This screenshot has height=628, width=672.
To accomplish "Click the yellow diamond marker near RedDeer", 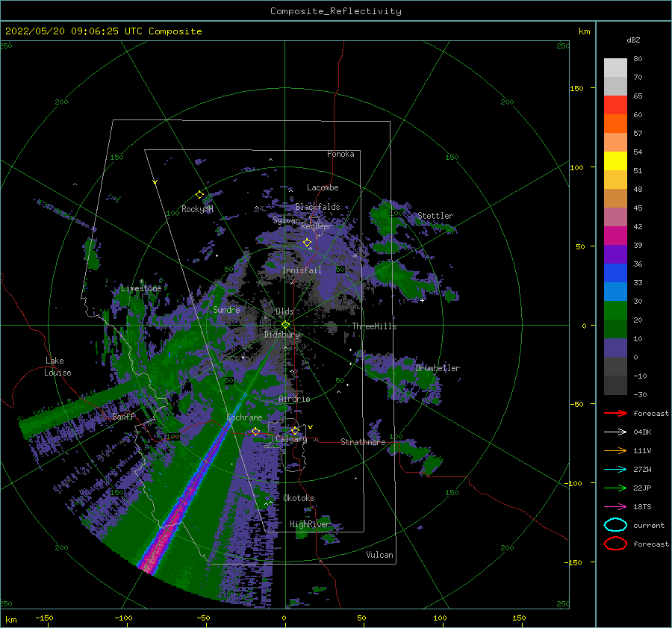I will click(308, 243).
